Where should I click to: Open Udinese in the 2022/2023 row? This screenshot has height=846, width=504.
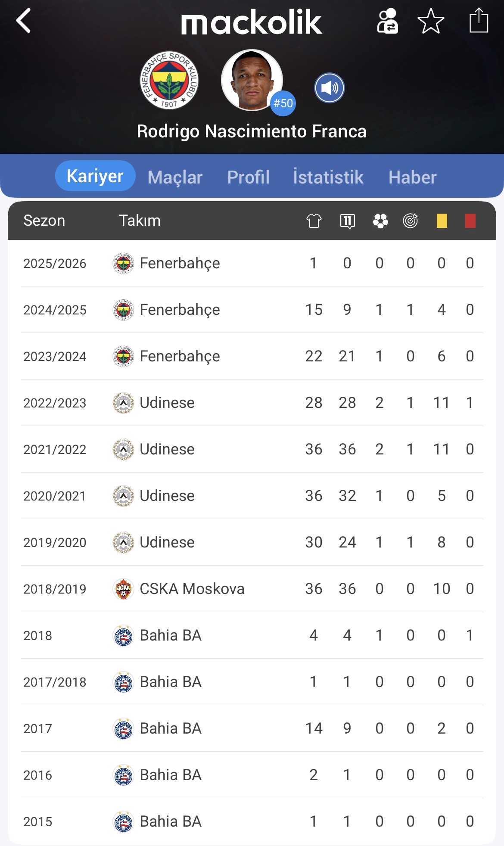click(167, 403)
